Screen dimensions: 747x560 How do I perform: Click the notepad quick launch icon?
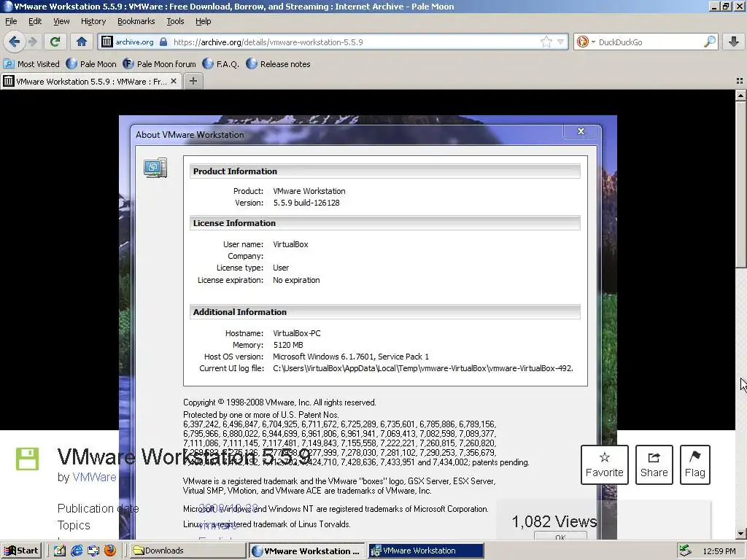coord(60,551)
